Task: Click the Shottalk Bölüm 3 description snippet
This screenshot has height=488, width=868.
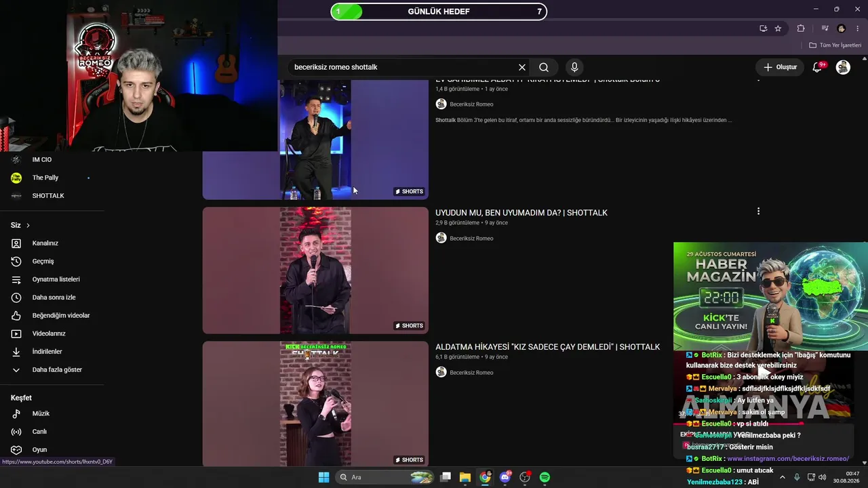Action: (x=583, y=120)
